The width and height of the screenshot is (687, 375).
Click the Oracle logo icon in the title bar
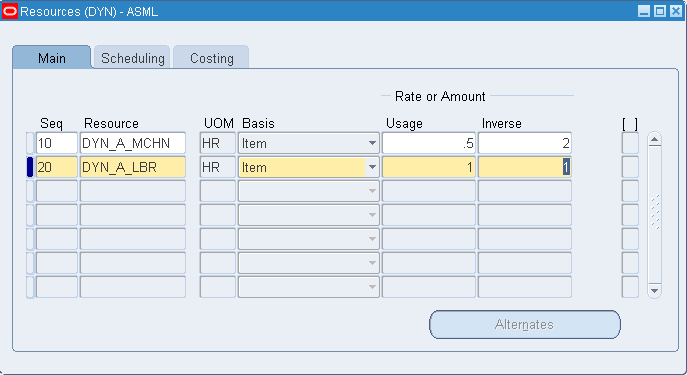coord(10,11)
